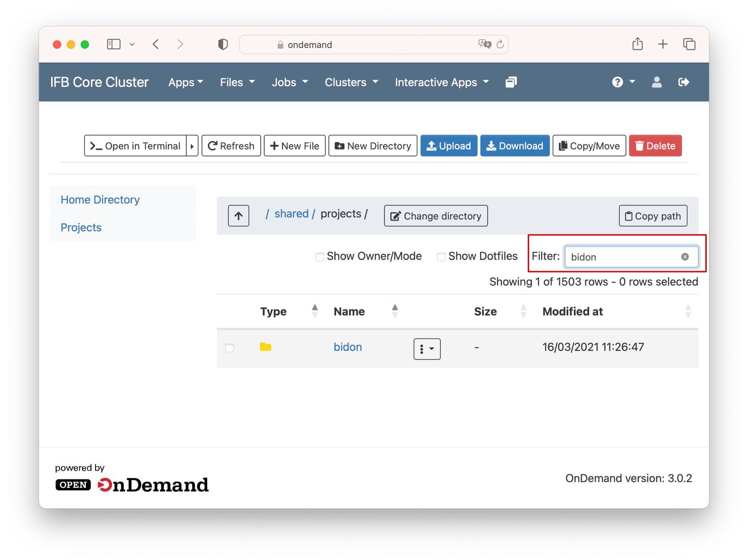The height and width of the screenshot is (560, 748).
Task: Click the IFB Core Cluster brand
Action: click(x=99, y=82)
